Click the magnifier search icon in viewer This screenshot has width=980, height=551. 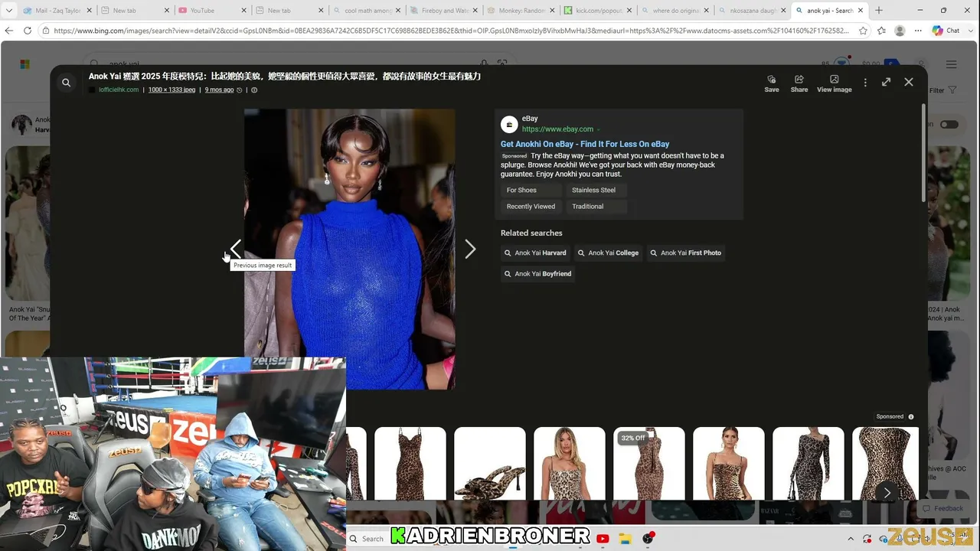(x=67, y=83)
